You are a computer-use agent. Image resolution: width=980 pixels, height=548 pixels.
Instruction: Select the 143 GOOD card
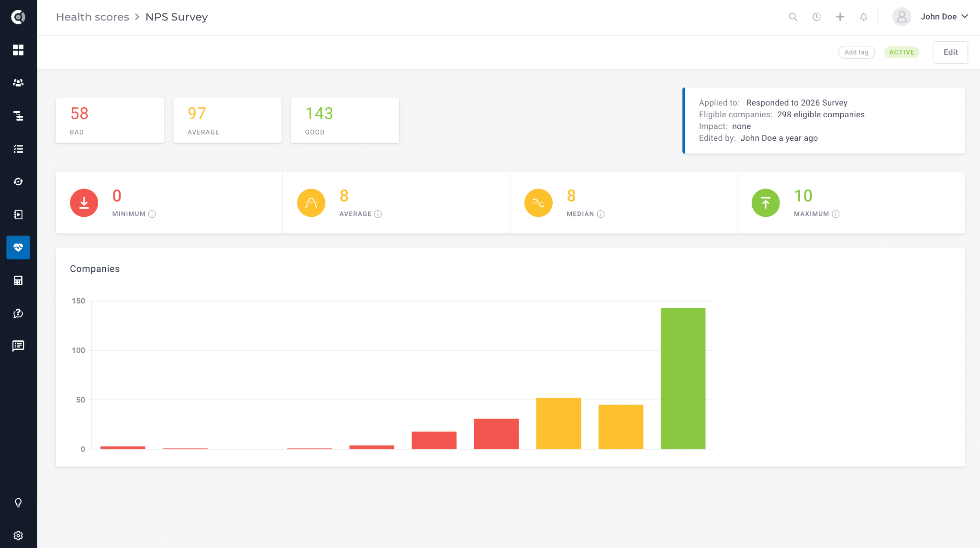(x=345, y=121)
